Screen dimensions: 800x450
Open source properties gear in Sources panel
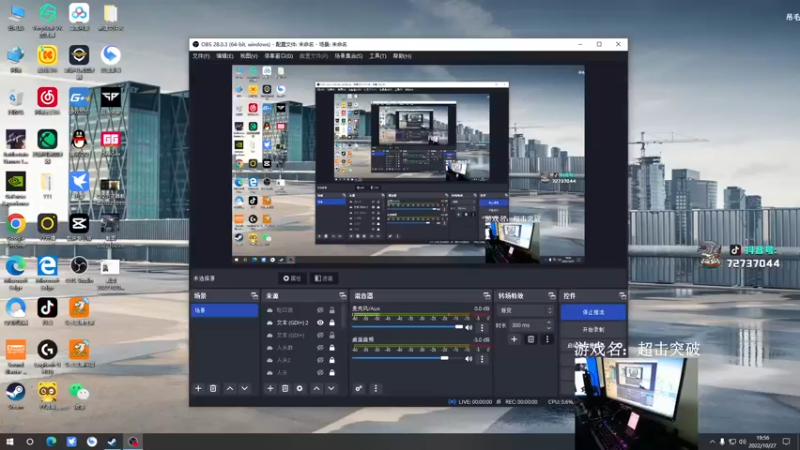pyautogui.click(x=299, y=388)
